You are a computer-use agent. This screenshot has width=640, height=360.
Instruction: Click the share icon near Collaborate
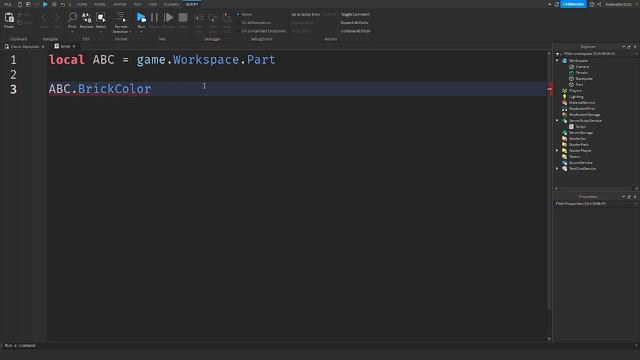[x=599, y=4]
